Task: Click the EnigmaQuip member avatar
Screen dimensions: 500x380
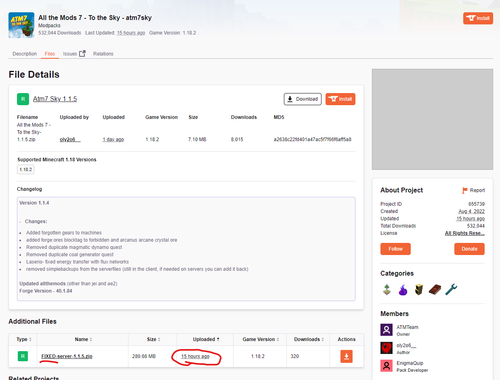Action: [x=386, y=366]
